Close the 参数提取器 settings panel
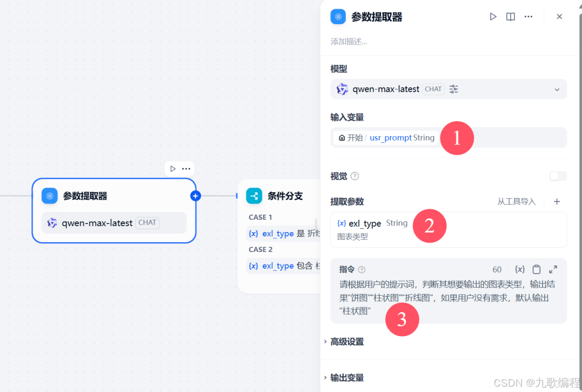This screenshot has height=392, width=582. click(559, 17)
